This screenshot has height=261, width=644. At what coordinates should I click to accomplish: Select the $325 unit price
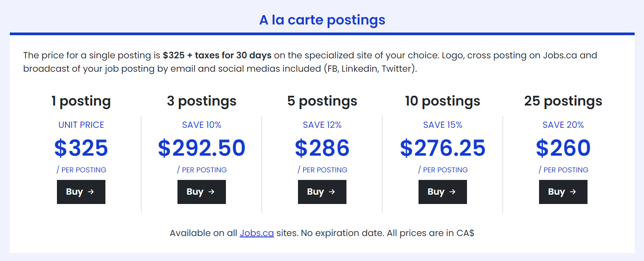pyautogui.click(x=81, y=148)
